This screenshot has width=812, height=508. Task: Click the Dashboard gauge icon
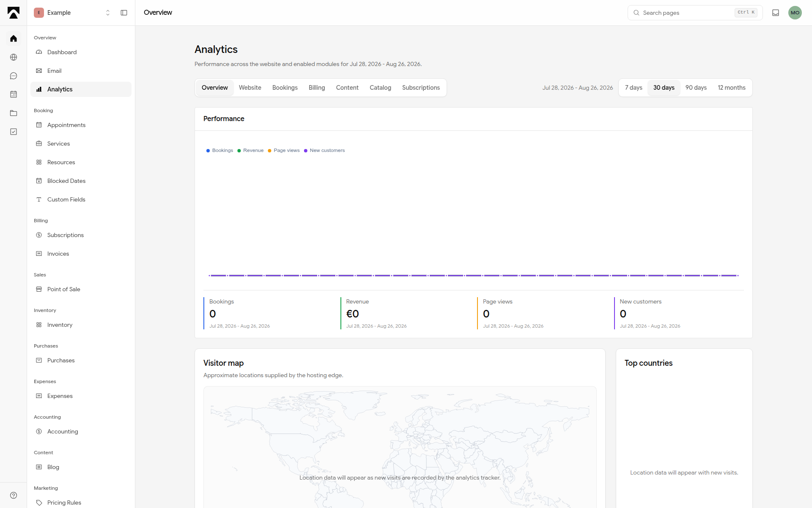click(x=39, y=52)
